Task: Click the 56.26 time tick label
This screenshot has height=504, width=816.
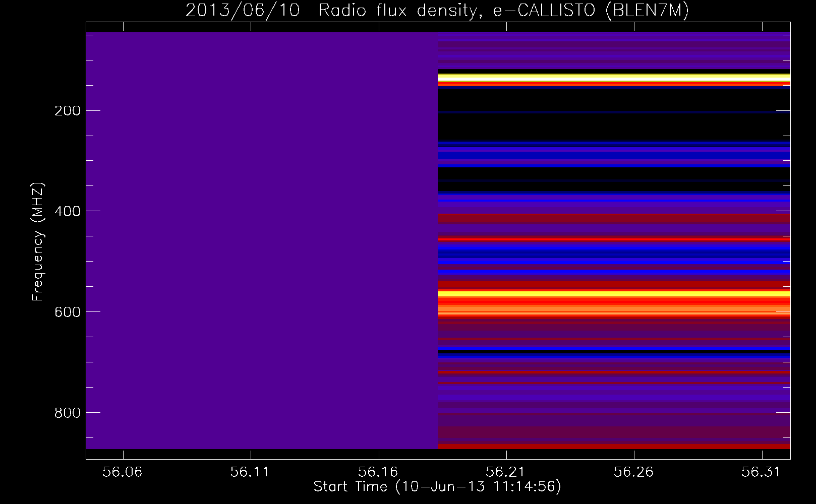Action: (x=634, y=472)
